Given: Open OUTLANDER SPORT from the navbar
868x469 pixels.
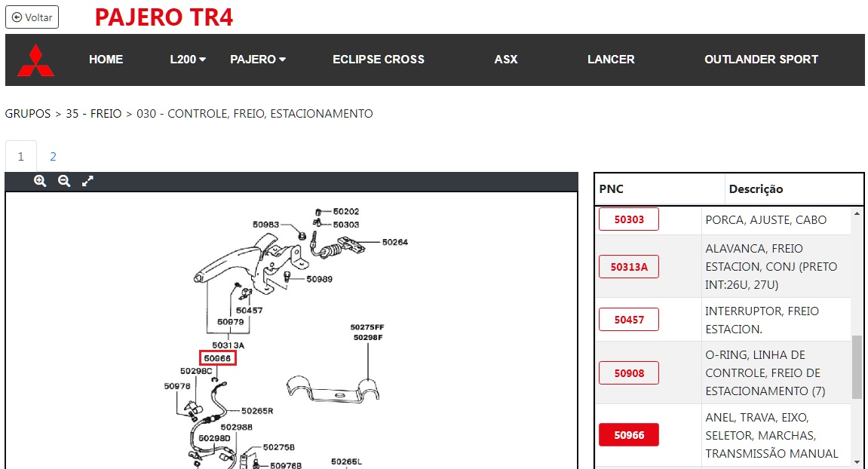Looking at the screenshot, I should coord(760,60).
